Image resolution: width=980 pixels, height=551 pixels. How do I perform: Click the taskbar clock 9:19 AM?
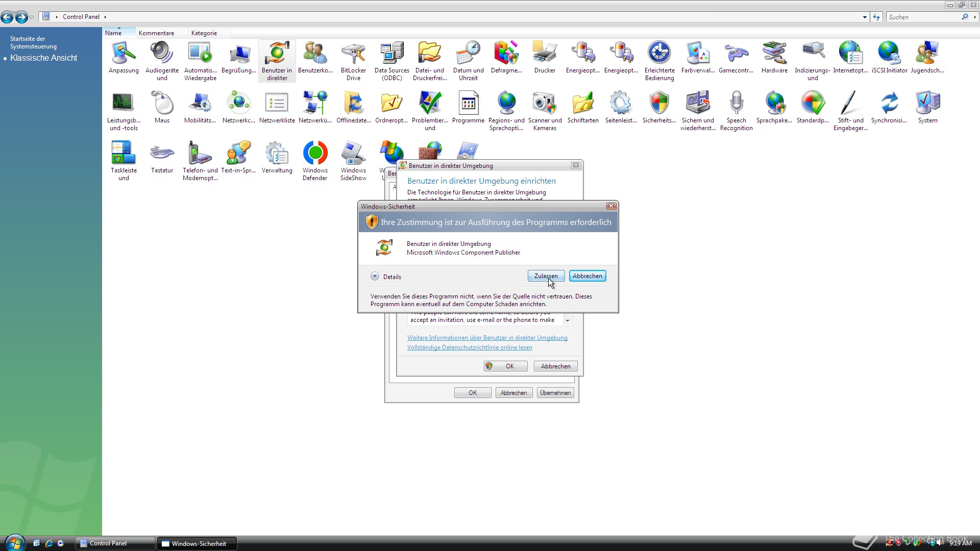coord(960,543)
